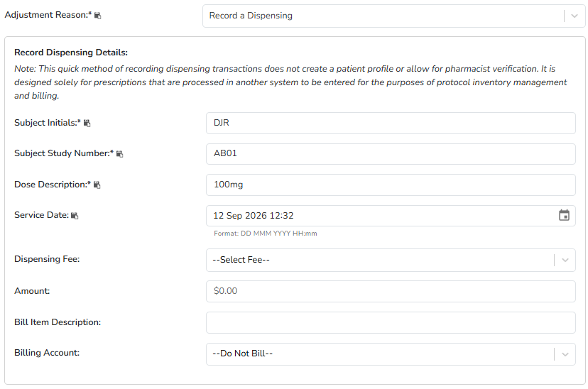Expand the Adjustment Reason dropdown arrow
Viewport: 588px width, 389px height.
pos(574,16)
